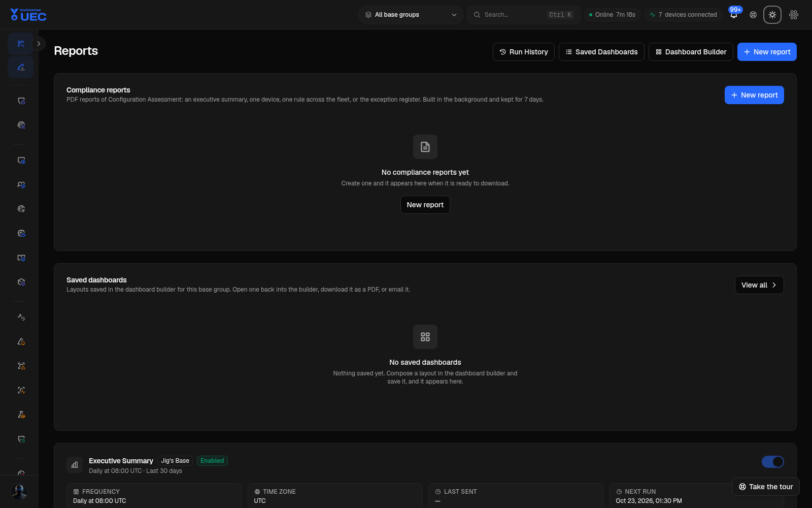Toggle the sun light-theme button
Viewport: 812px width, 508px height.
point(772,15)
